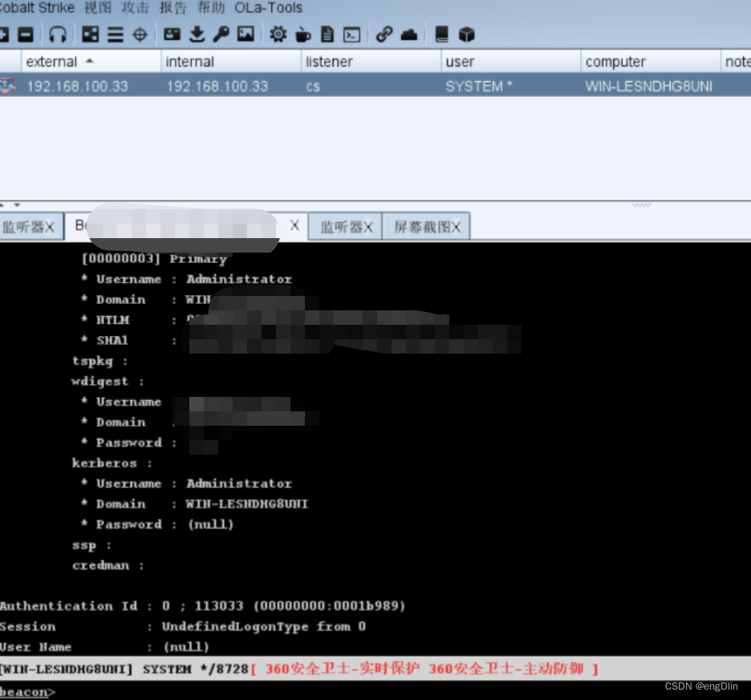Sort by the computer column header

tap(651, 62)
